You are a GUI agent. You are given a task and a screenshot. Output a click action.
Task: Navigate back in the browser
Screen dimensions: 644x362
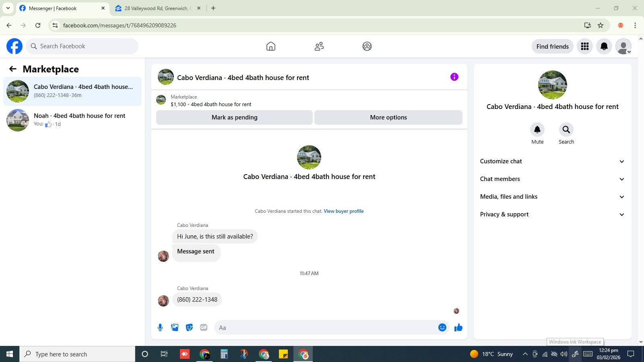point(9,25)
